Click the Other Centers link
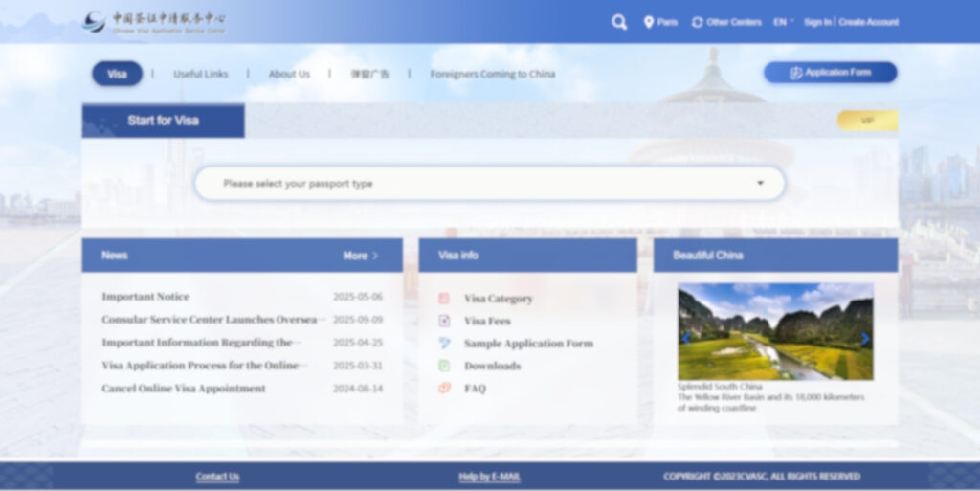Screen dimensions: 980x491 pyautogui.click(x=734, y=22)
